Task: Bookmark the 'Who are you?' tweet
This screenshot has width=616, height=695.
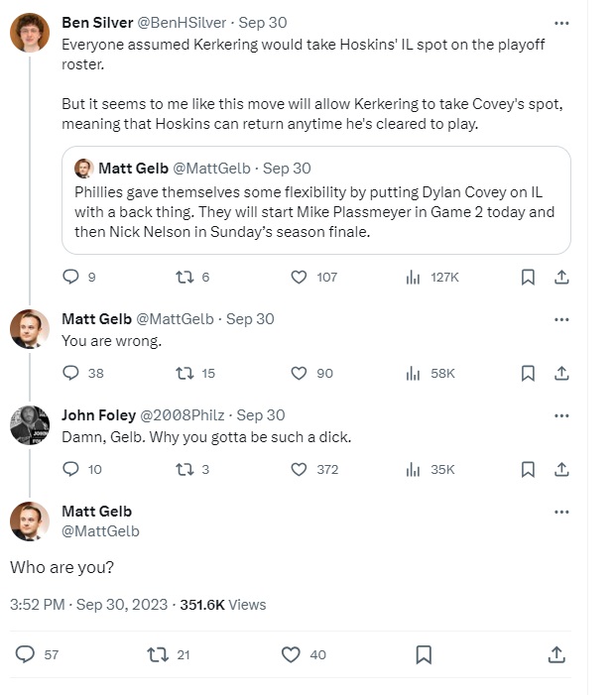Action: (424, 654)
